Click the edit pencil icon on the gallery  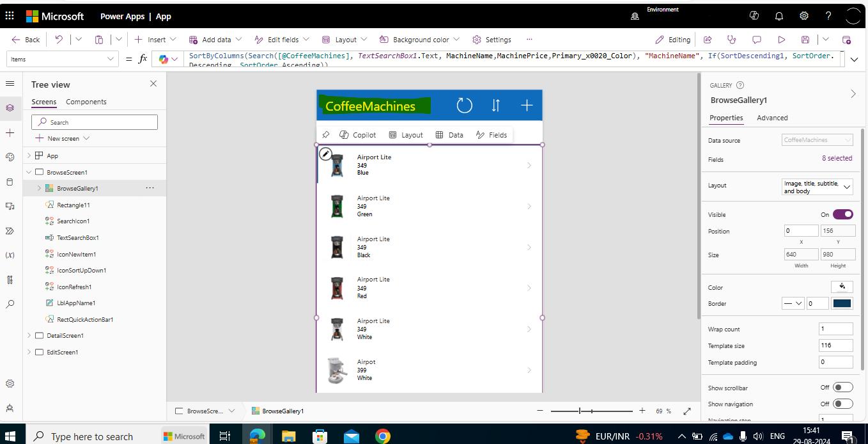(x=325, y=154)
